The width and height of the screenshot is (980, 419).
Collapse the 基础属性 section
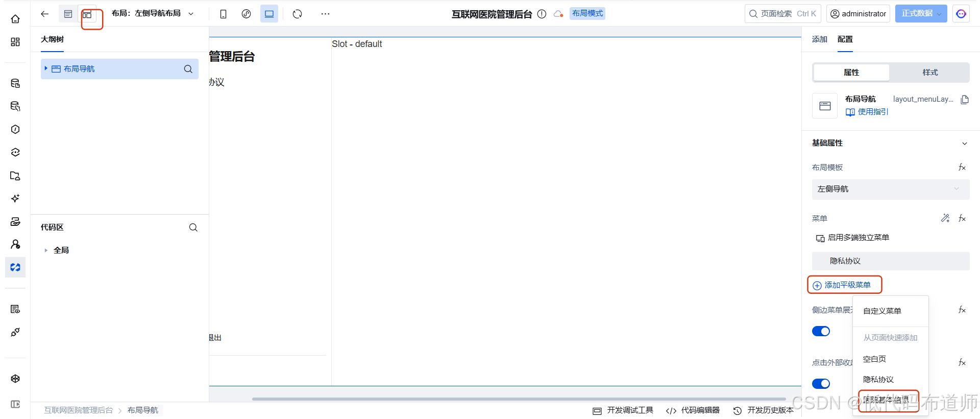pyautogui.click(x=964, y=144)
